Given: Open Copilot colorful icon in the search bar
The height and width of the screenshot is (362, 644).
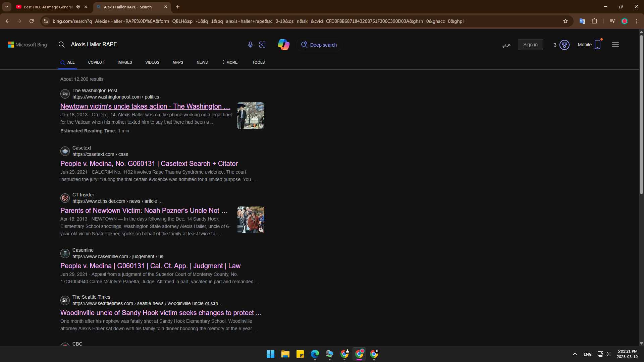Looking at the screenshot, I should point(284,45).
